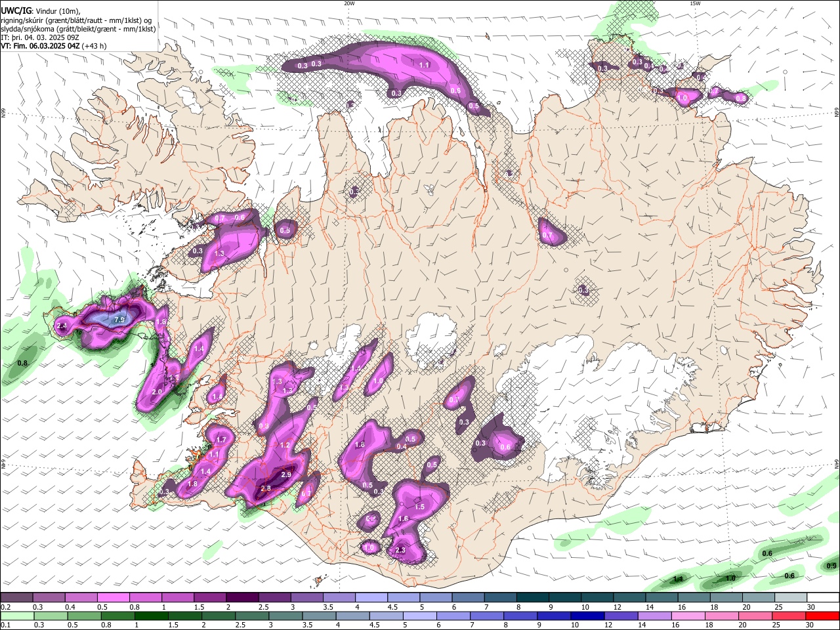Viewport: 840px width, 630px height.
Task: Click the '30' tick label on the upper scale
Action: click(x=811, y=607)
